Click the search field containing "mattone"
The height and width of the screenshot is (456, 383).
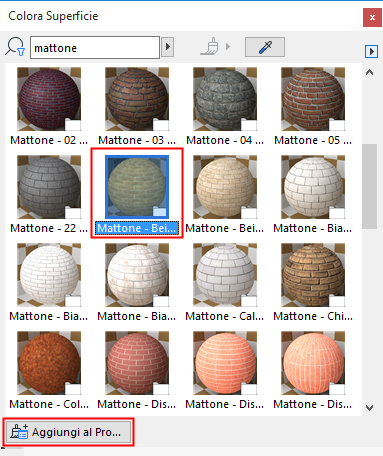(95, 48)
